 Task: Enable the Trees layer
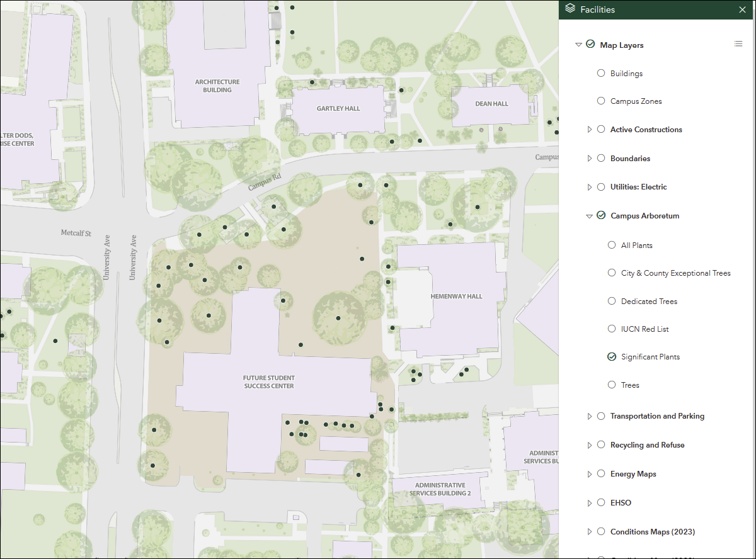611,385
